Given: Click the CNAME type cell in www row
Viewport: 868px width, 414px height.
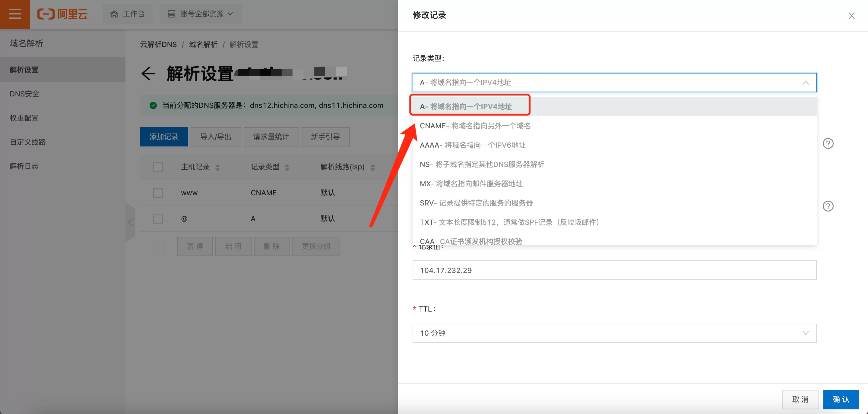Looking at the screenshot, I should tap(264, 193).
